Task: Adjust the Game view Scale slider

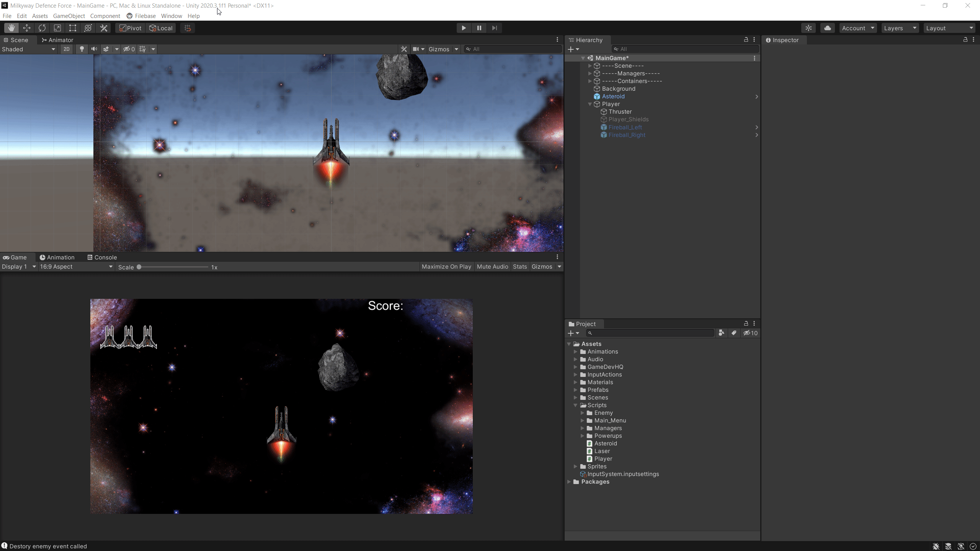Action: [x=139, y=267]
